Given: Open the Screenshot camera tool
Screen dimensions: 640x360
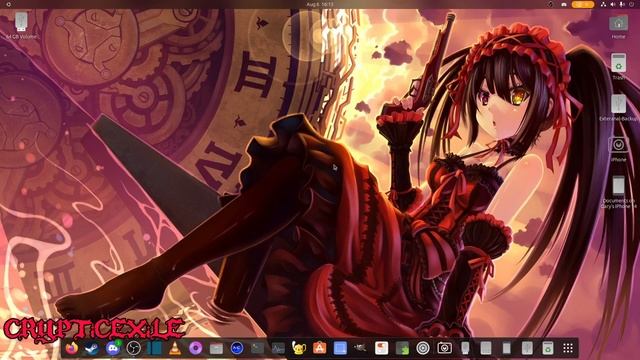Looking at the screenshot, I should pyautogui.click(x=444, y=348).
